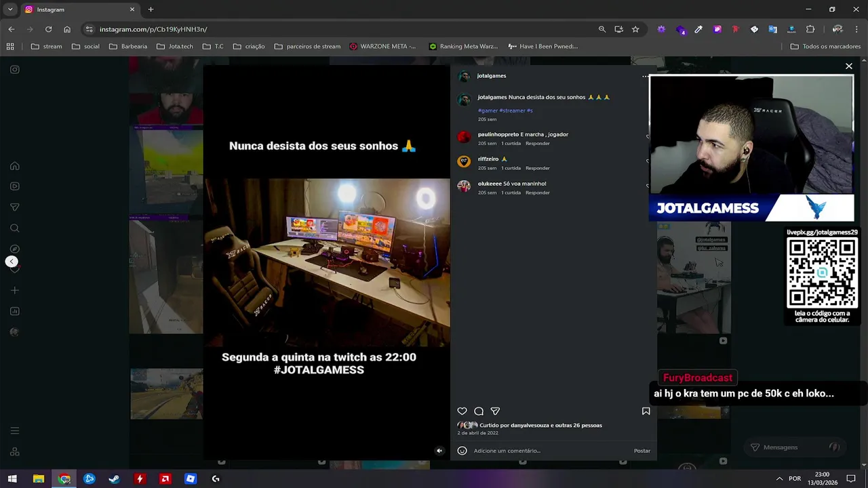
Task: Close the post overlay with X
Action: 849,66
